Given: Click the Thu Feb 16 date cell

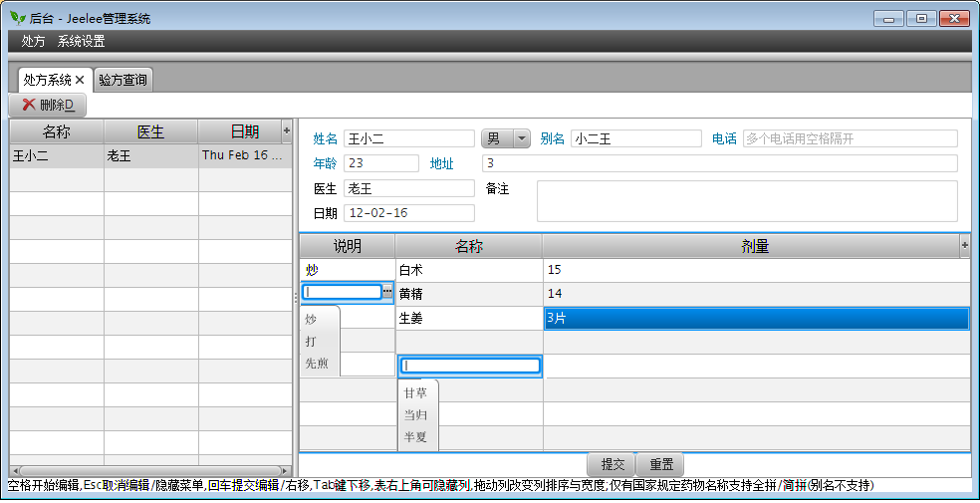Looking at the screenshot, I should (245, 156).
